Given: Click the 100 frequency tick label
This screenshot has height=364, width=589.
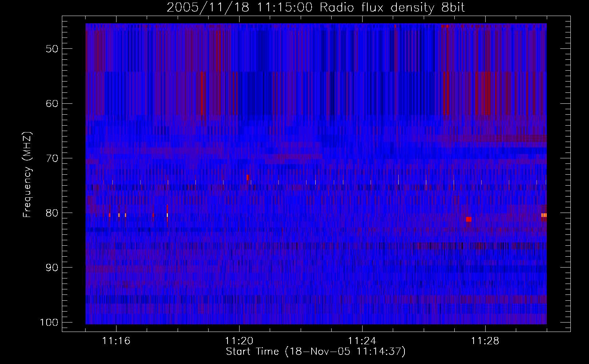Looking at the screenshot, I should point(49,323).
